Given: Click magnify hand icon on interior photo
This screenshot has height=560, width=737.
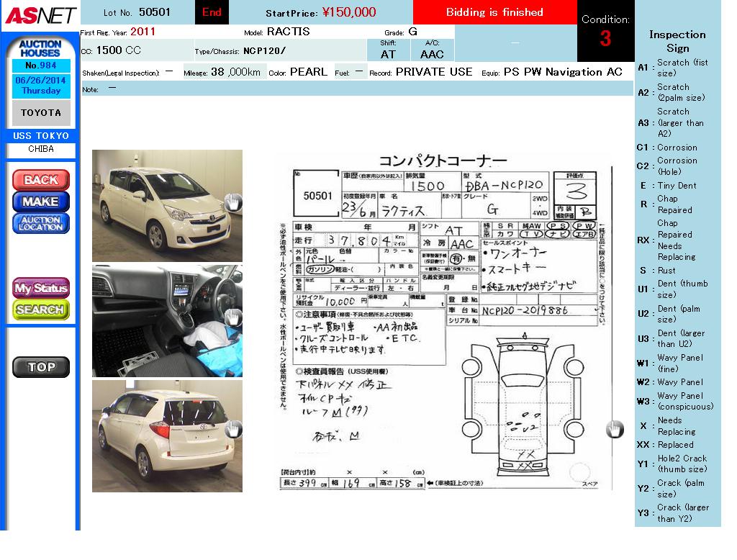Looking at the screenshot, I should click(232, 317).
